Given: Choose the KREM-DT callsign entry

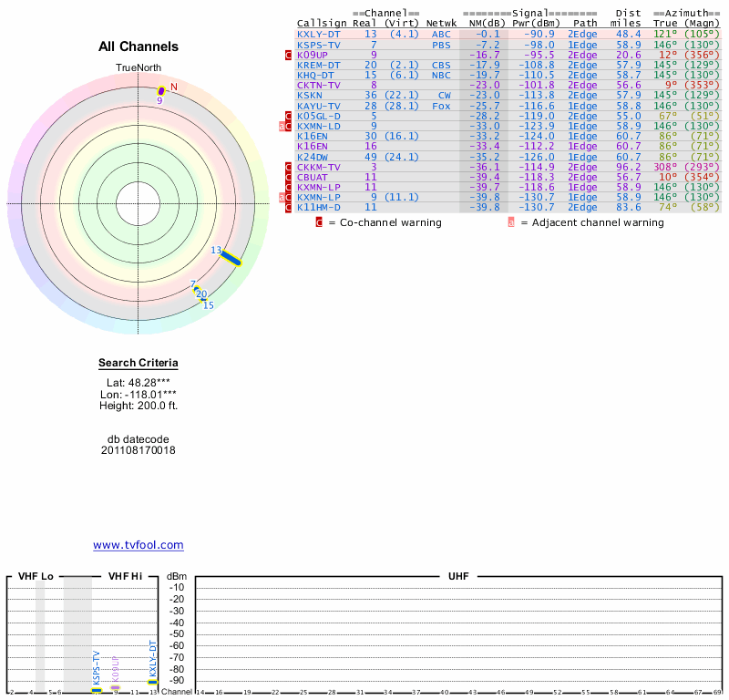Looking at the screenshot, I should (318, 65).
